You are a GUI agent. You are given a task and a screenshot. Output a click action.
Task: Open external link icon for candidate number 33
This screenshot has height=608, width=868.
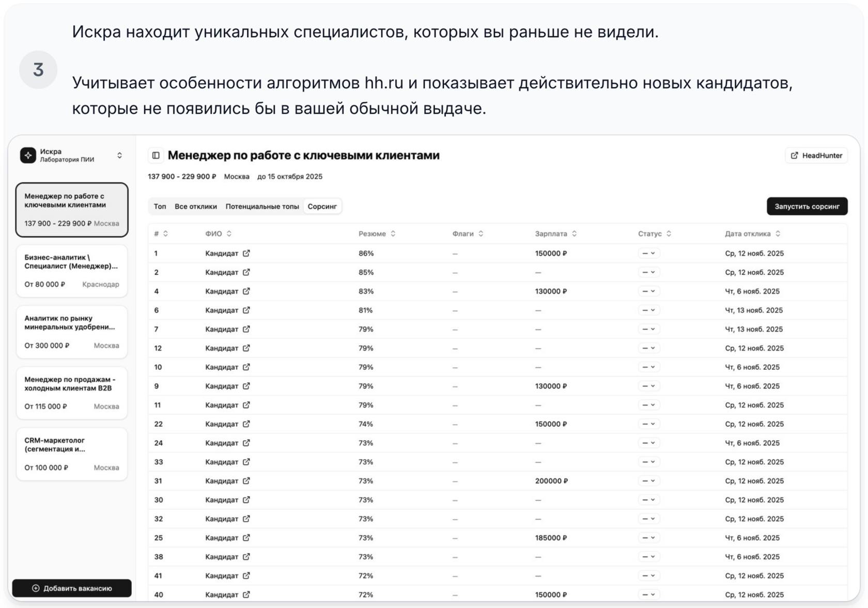[246, 462]
